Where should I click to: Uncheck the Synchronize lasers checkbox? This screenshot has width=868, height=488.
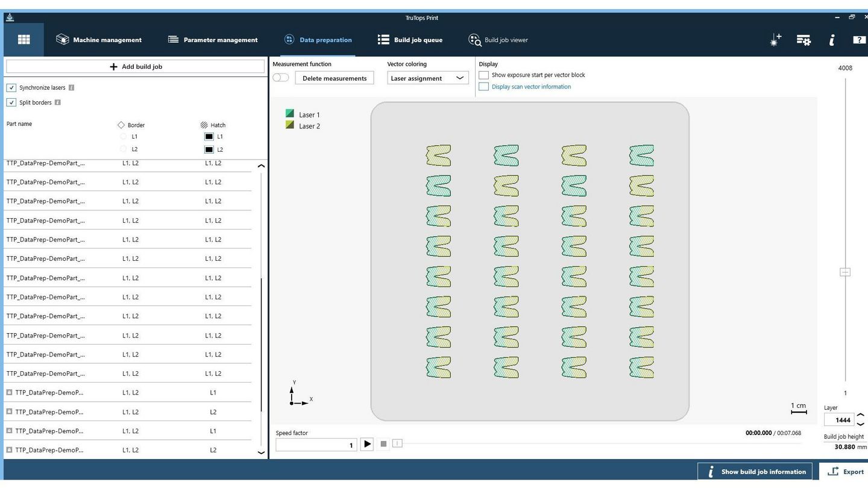click(x=11, y=87)
